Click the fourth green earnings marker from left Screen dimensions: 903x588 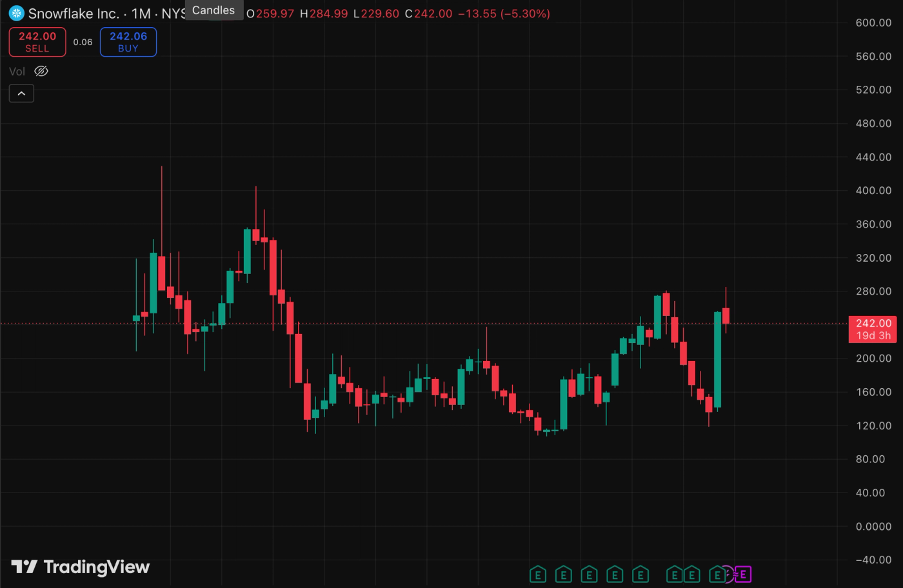coord(615,574)
